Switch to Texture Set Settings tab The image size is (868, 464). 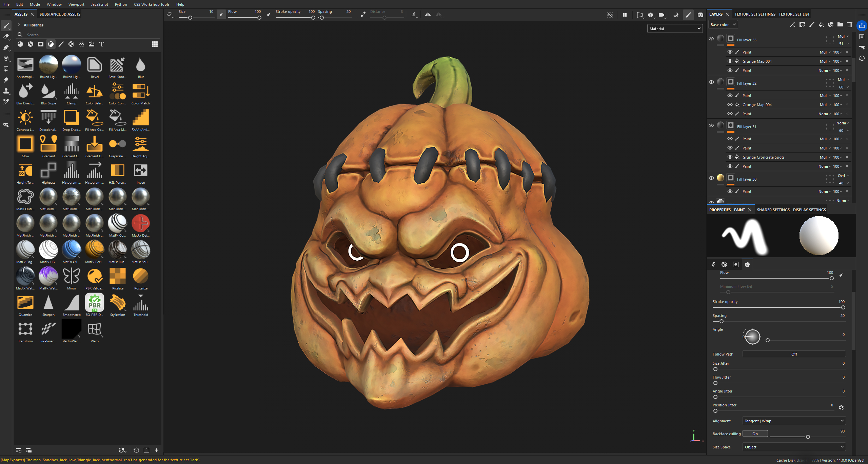(x=755, y=14)
